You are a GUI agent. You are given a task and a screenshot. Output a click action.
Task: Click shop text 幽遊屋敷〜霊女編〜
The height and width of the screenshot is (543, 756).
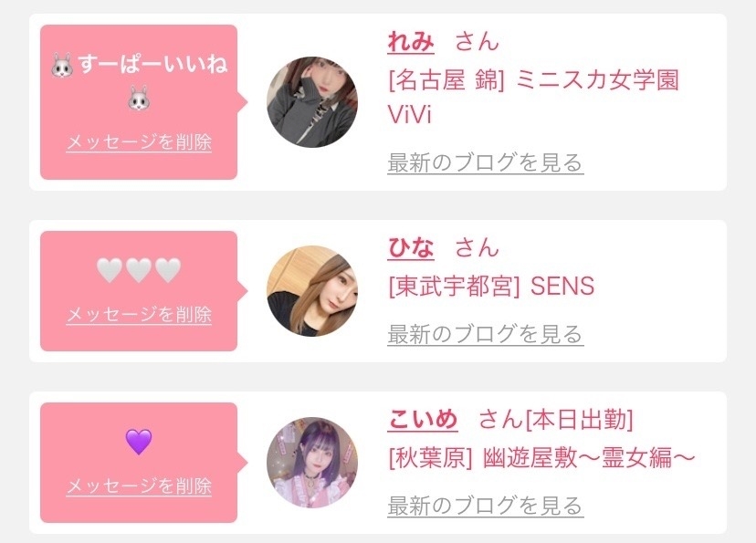click(588, 458)
